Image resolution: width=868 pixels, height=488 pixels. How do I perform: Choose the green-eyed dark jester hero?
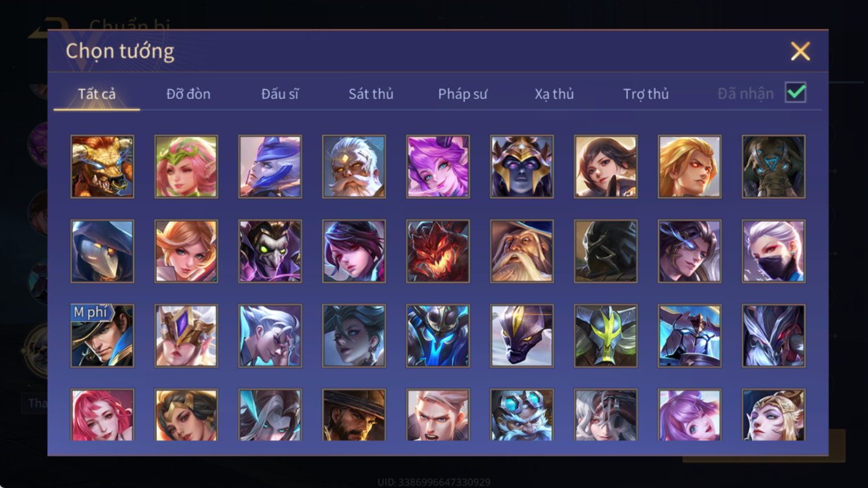point(270,251)
